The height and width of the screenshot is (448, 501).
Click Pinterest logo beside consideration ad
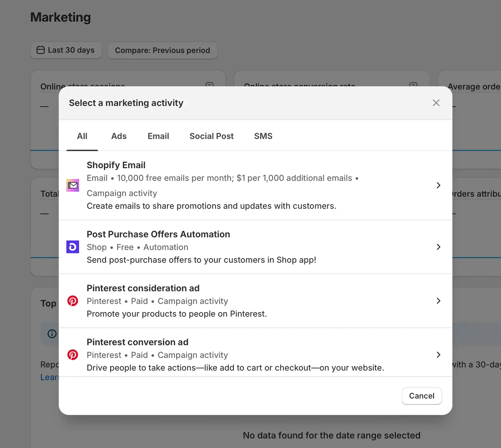click(x=73, y=301)
